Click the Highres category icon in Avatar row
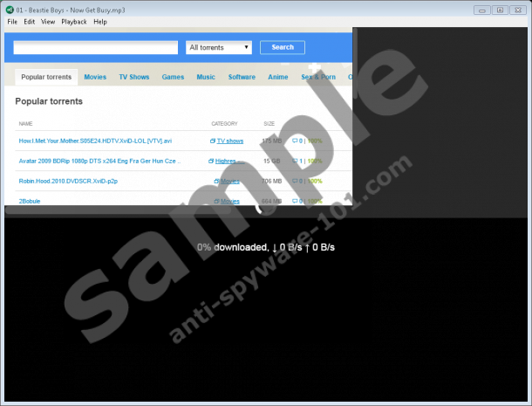 [211, 161]
